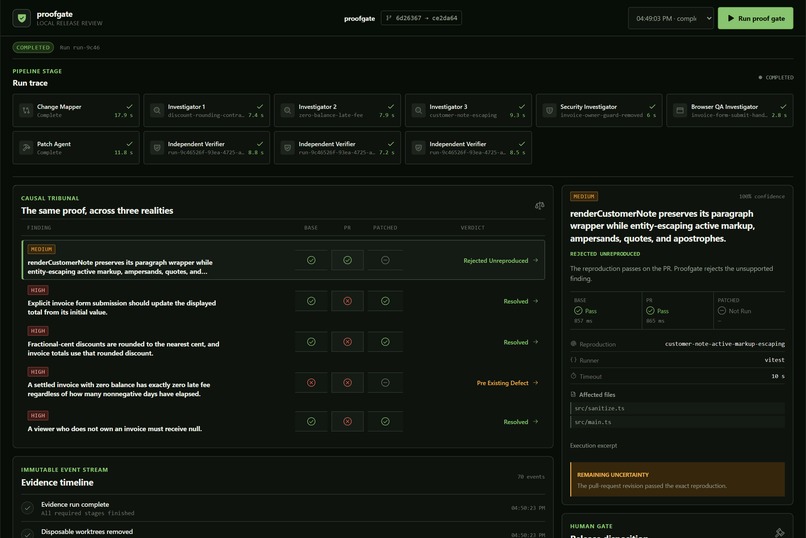The image size is (806, 538).
Task: Open the Rejected Unreproduced verdict arrow
Action: point(536,261)
